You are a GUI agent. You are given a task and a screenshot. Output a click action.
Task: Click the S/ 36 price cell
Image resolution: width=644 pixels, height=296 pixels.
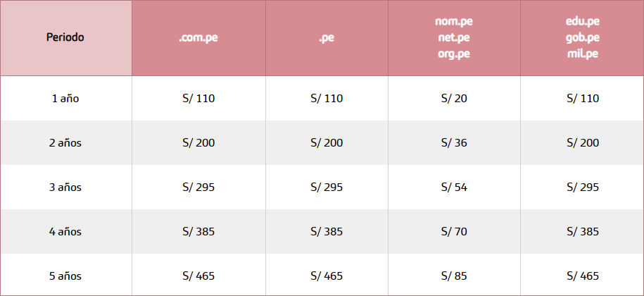click(454, 143)
